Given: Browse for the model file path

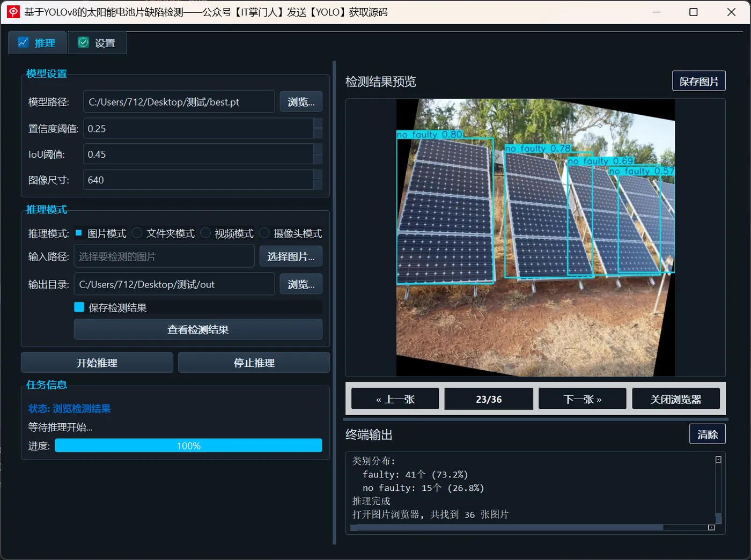Looking at the screenshot, I should [x=301, y=102].
